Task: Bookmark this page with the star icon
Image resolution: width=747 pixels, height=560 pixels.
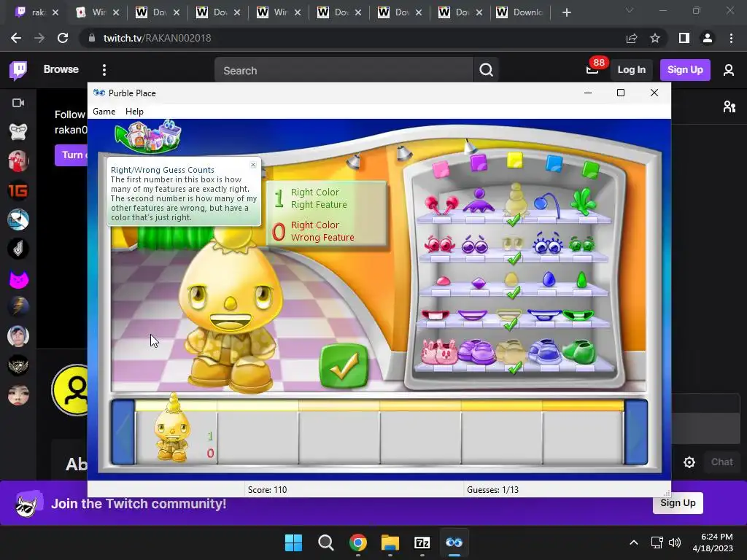Action: [655, 38]
